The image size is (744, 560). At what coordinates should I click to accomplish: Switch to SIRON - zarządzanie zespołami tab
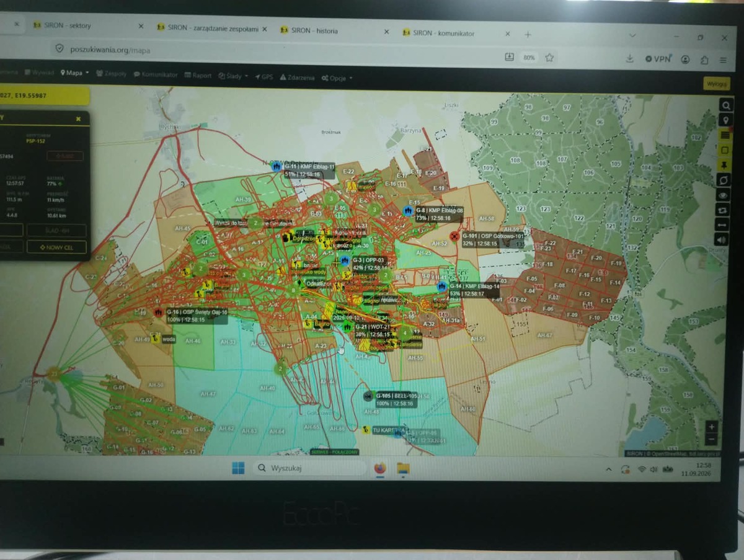(x=211, y=28)
